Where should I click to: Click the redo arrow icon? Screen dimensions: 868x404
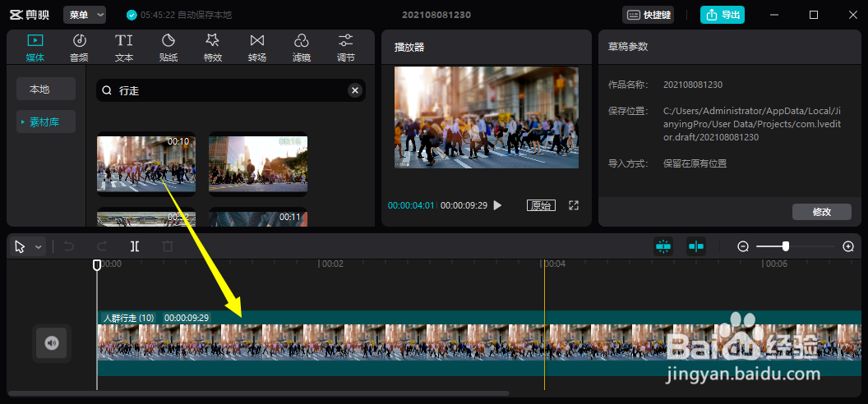point(102,246)
